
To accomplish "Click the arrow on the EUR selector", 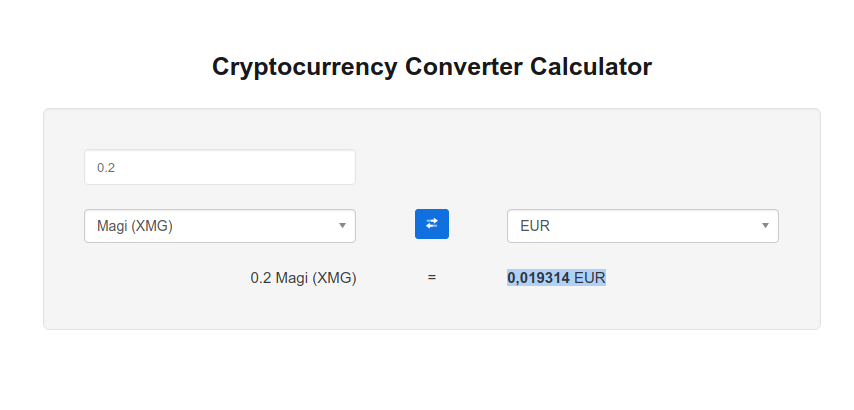I will click(765, 225).
